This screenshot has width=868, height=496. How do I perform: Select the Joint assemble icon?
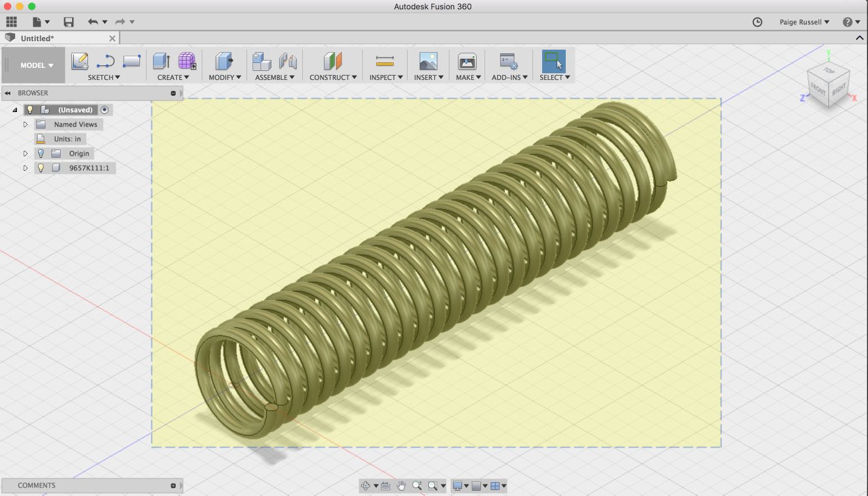click(288, 61)
